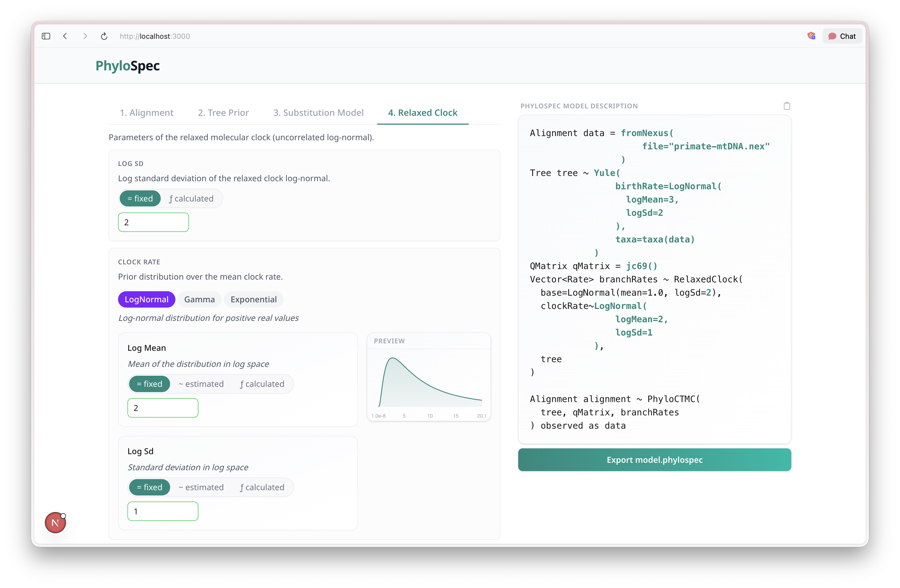Image resolution: width=900 pixels, height=588 pixels.
Task: Set clock rate Log Sd to calculated
Action: coord(262,487)
